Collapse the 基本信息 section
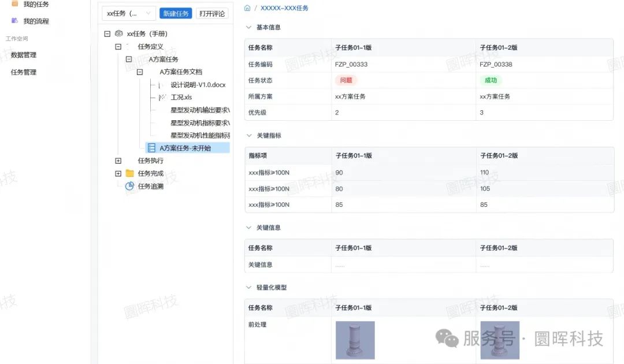Viewport: 624px width, 364px height. pos(248,27)
